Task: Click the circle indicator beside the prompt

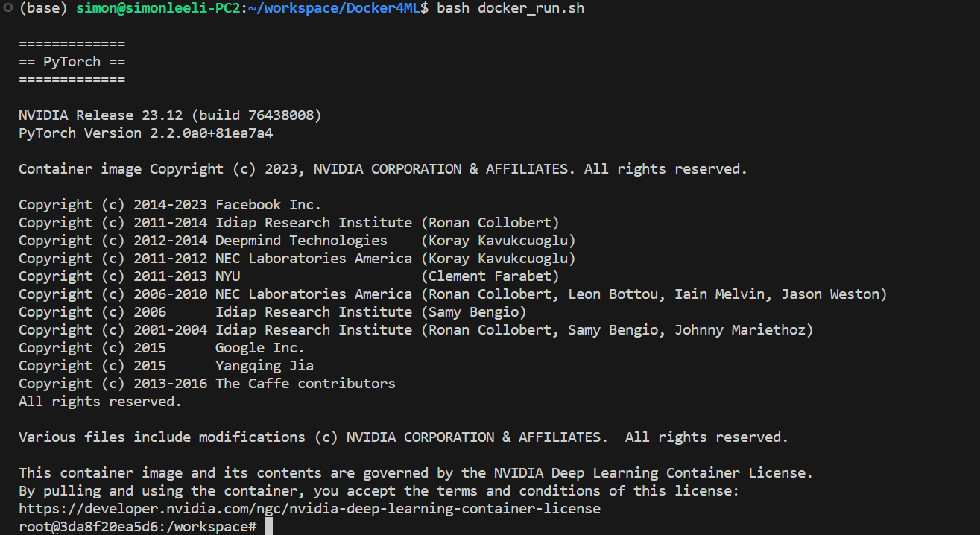Action: coord(7,8)
